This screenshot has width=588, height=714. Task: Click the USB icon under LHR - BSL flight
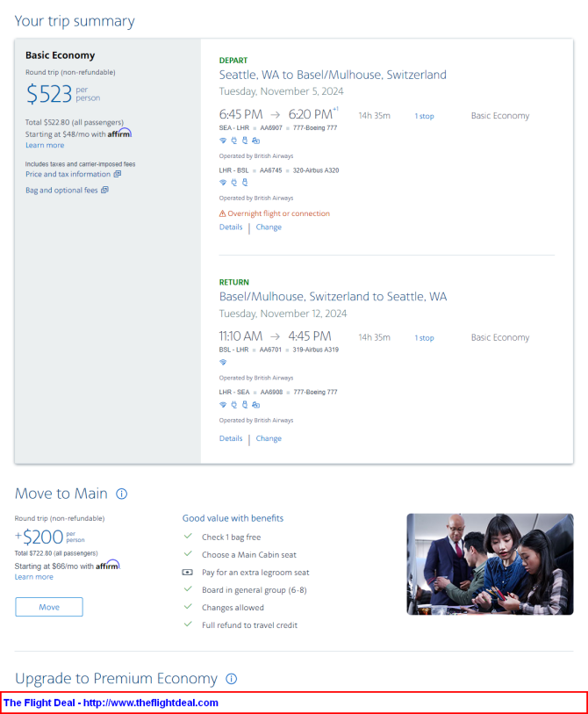click(245, 182)
